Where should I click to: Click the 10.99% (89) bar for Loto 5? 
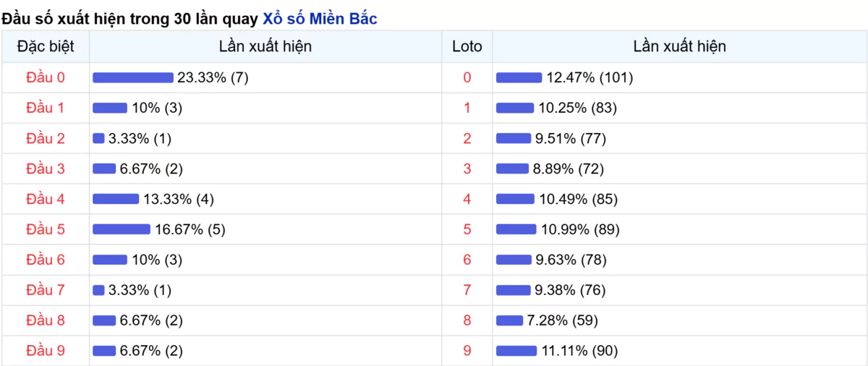click(x=516, y=229)
